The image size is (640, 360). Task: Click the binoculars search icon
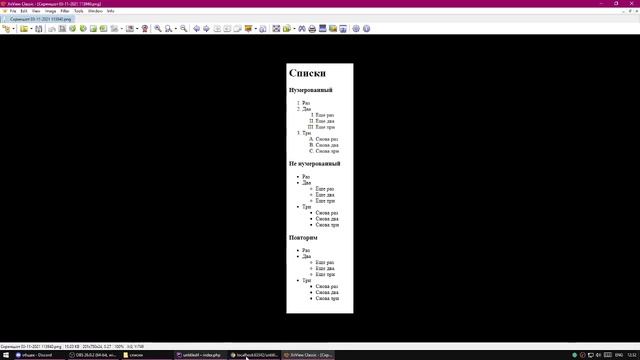(x=302, y=29)
